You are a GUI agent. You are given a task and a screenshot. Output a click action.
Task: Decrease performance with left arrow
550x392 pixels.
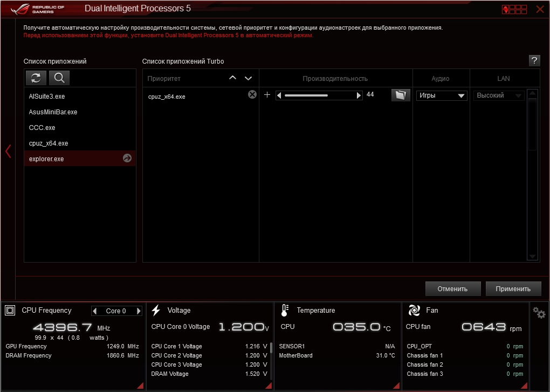[279, 95]
